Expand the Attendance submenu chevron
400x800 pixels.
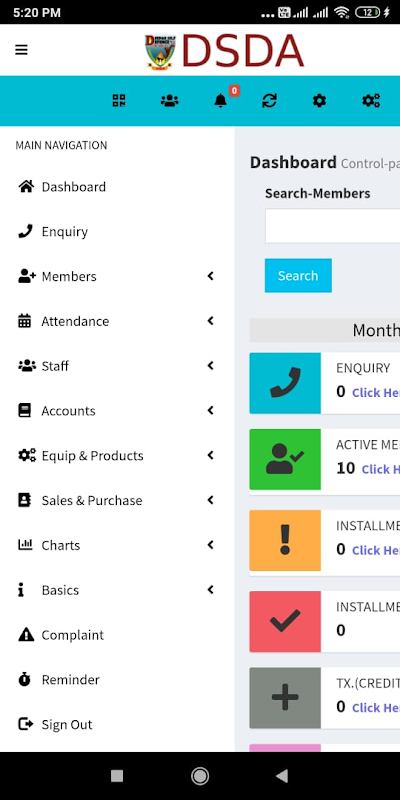click(210, 321)
